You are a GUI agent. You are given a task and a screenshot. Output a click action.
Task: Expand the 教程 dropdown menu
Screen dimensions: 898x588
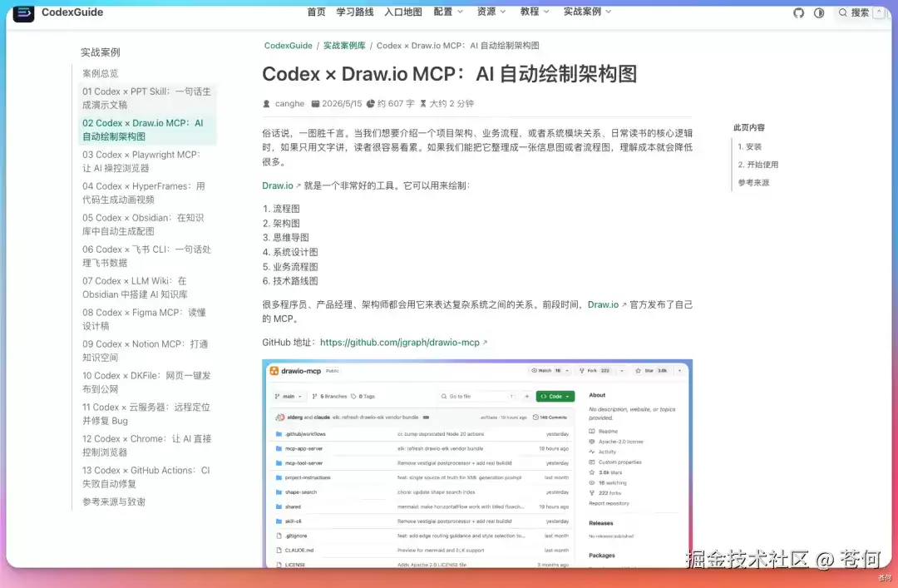click(x=535, y=12)
